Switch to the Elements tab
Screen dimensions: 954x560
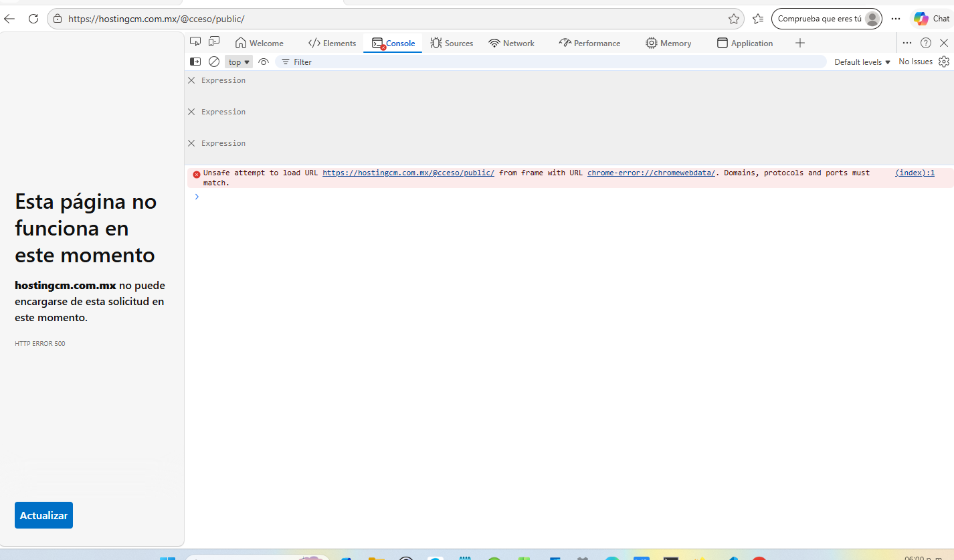(x=332, y=43)
